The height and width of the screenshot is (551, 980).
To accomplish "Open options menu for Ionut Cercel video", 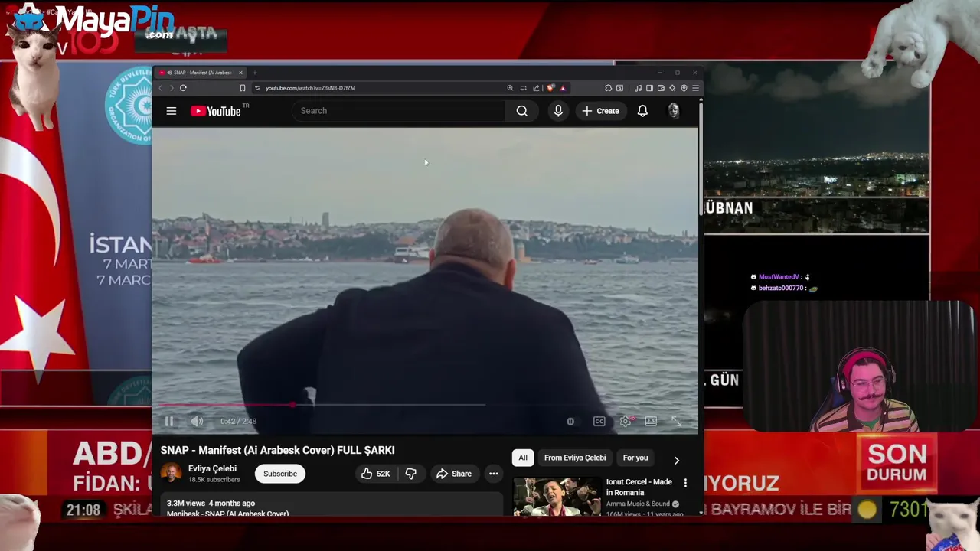I will 685,483.
